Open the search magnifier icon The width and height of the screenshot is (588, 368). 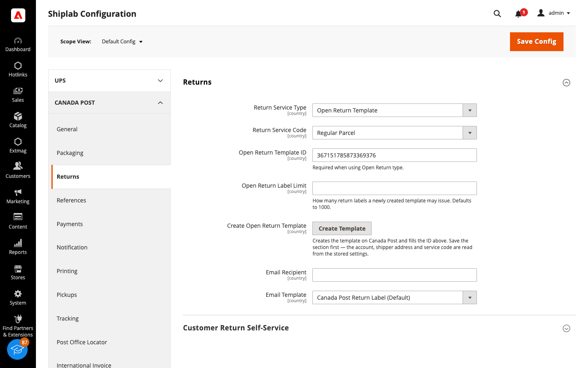coord(497,13)
